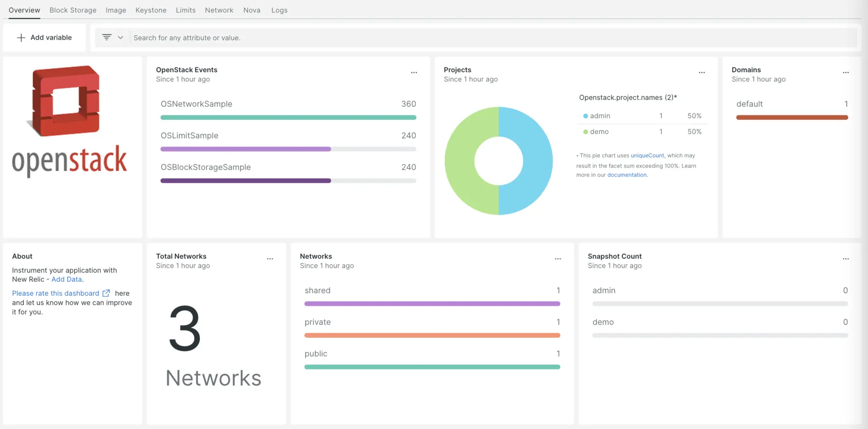This screenshot has width=868, height=429.
Task: Click the OSNetworkSample green bar
Action: coord(288,117)
